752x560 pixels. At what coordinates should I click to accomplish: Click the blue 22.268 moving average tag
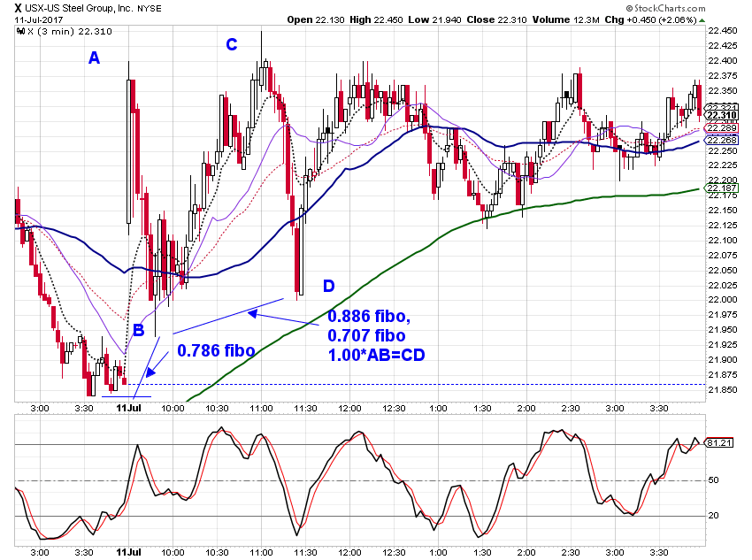pyautogui.click(x=721, y=140)
